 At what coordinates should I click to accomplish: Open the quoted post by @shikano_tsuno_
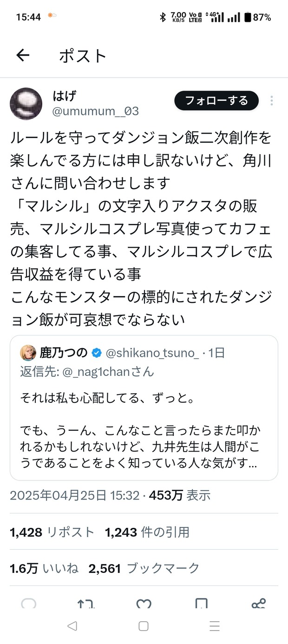pos(144,418)
